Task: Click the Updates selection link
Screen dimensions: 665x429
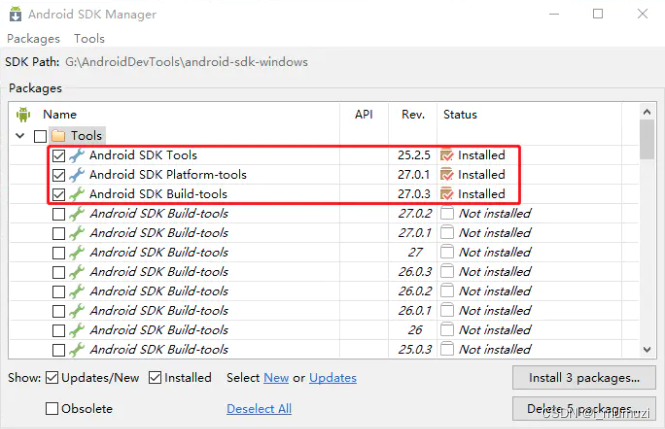Action: (333, 378)
